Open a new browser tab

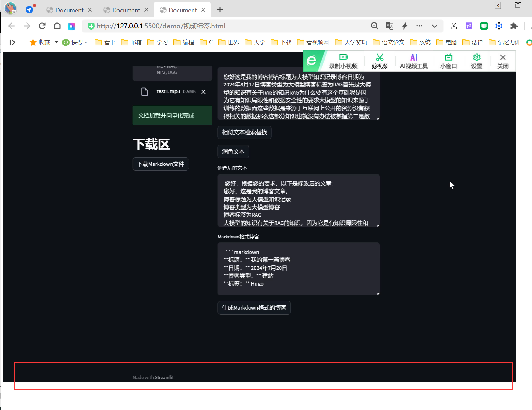tap(220, 10)
